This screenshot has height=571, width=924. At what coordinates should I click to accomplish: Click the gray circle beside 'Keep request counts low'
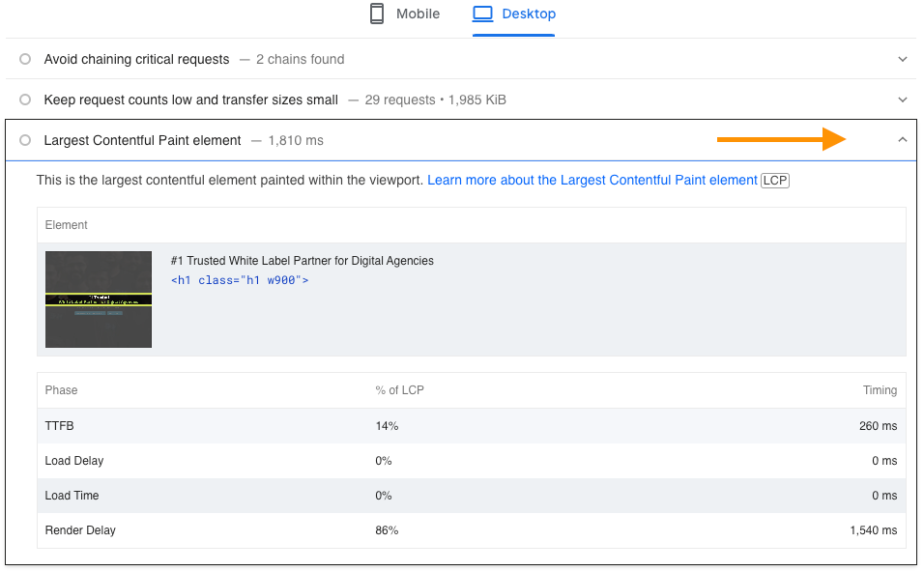coord(25,100)
